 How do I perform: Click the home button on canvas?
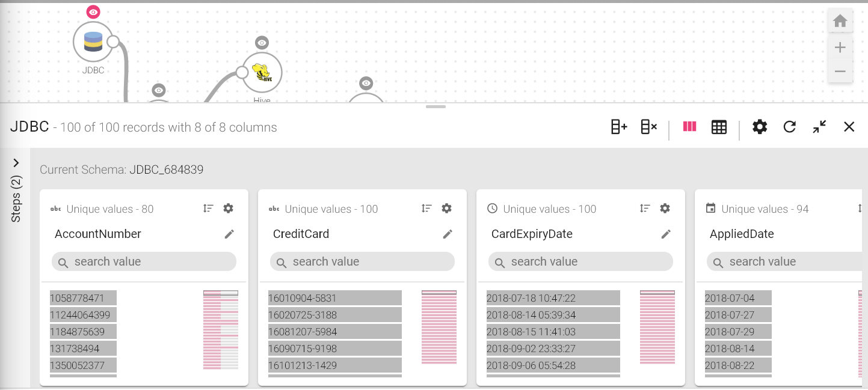pyautogui.click(x=840, y=22)
